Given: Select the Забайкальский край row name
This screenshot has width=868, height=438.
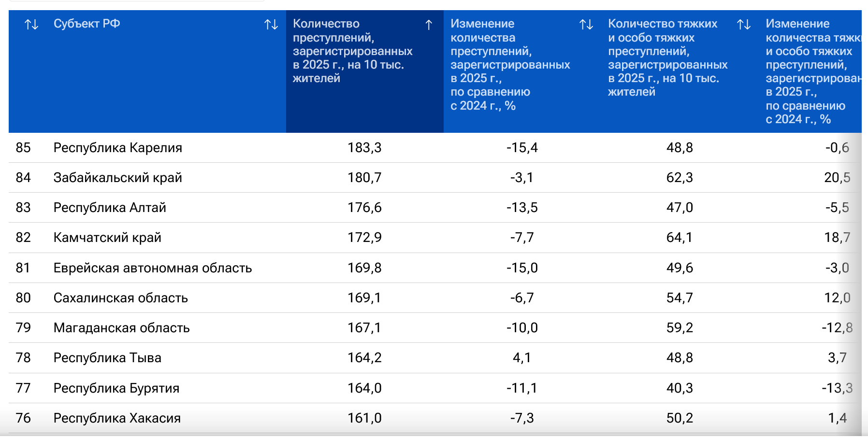Looking at the screenshot, I should pos(117,178).
